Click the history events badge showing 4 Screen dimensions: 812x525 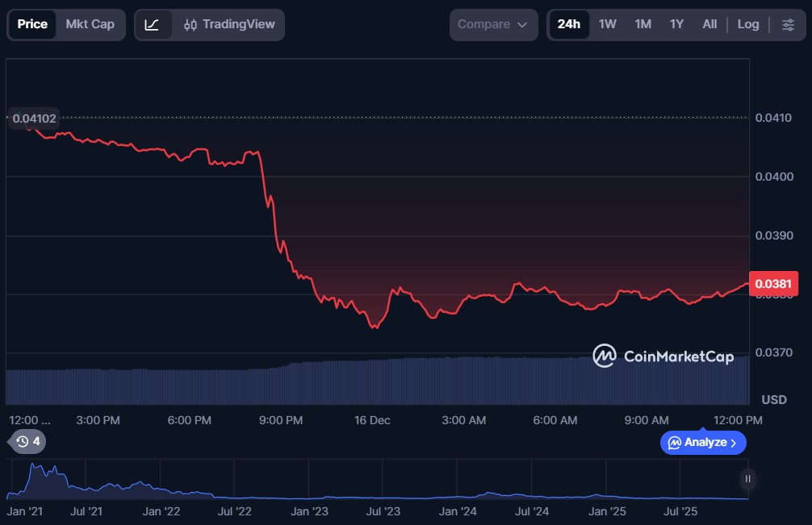point(28,441)
